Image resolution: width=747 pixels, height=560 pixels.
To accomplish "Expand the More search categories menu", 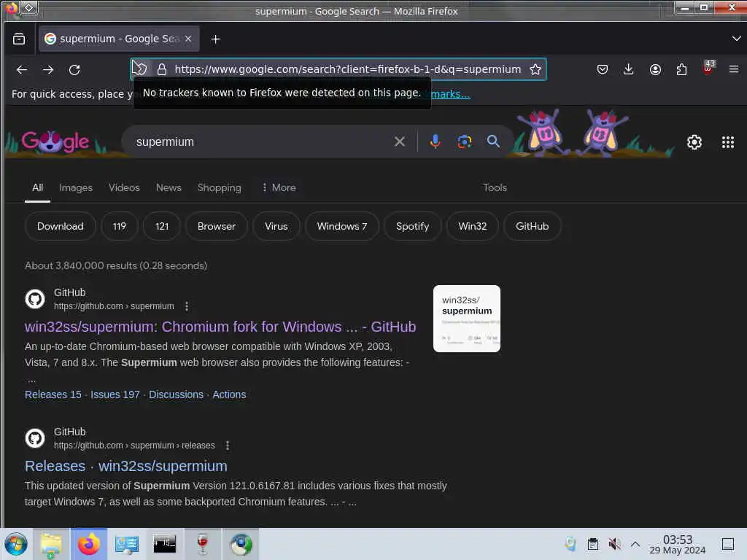I will pyautogui.click(x=279, y=187).
